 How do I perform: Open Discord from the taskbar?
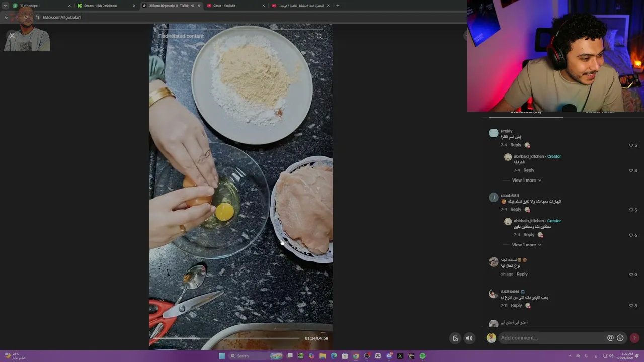tap(389, 356)
